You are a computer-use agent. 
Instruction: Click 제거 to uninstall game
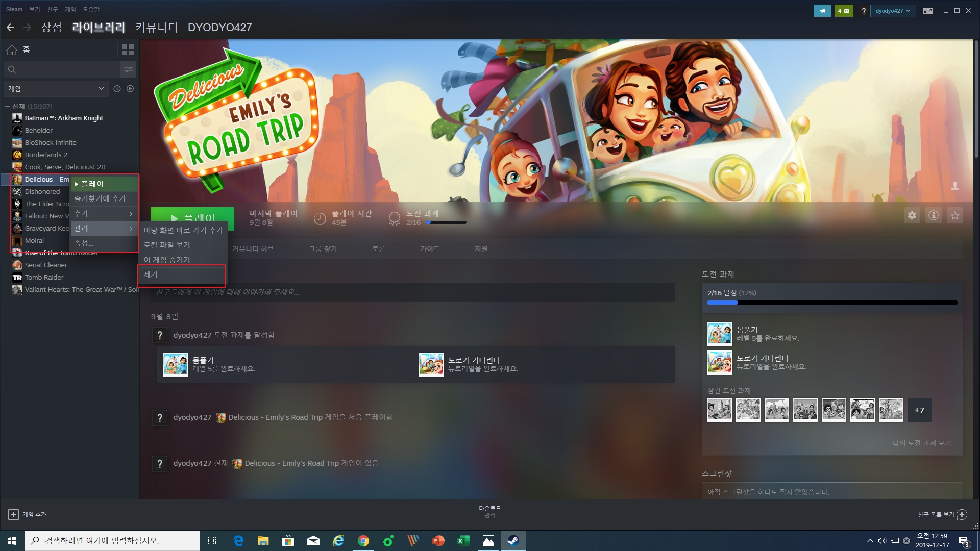[183, 274]
